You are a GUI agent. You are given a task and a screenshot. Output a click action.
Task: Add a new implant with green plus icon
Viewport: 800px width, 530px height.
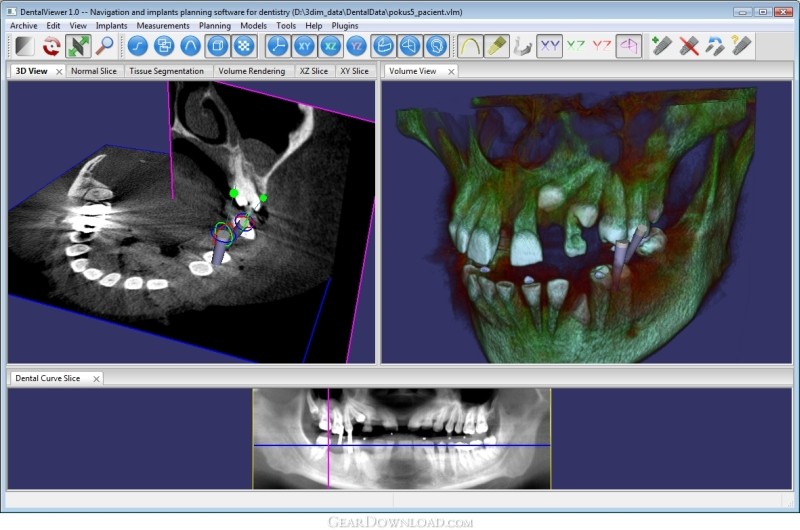[x=662, y=46]
